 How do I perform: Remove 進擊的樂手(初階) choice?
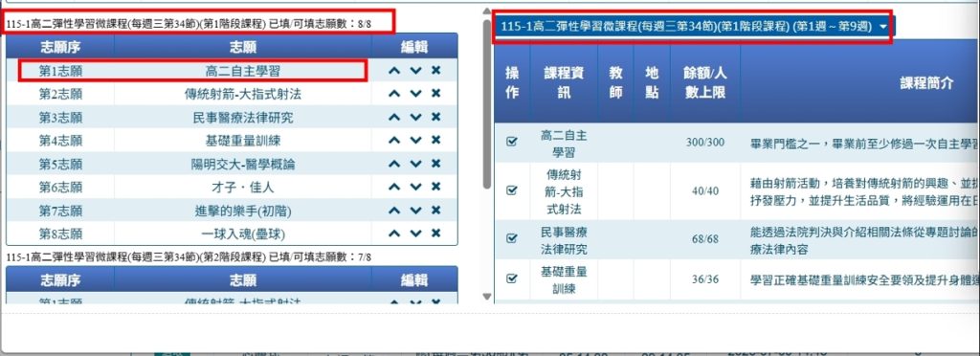pyautogui.click(x=435, y=211)
